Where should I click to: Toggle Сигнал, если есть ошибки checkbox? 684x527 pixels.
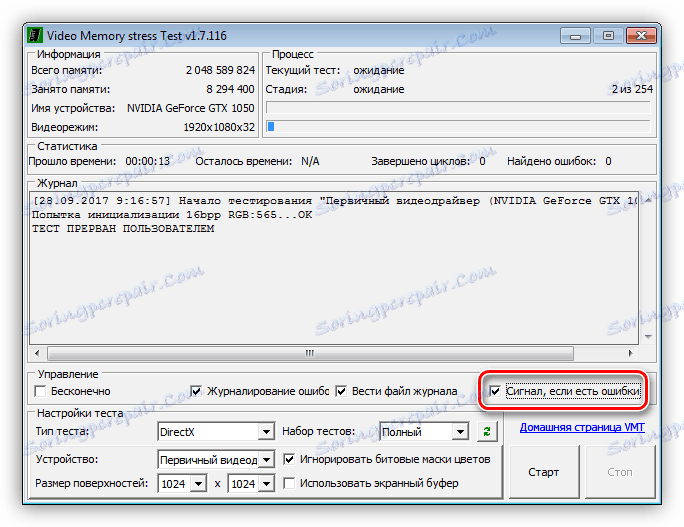click(495, 391)
